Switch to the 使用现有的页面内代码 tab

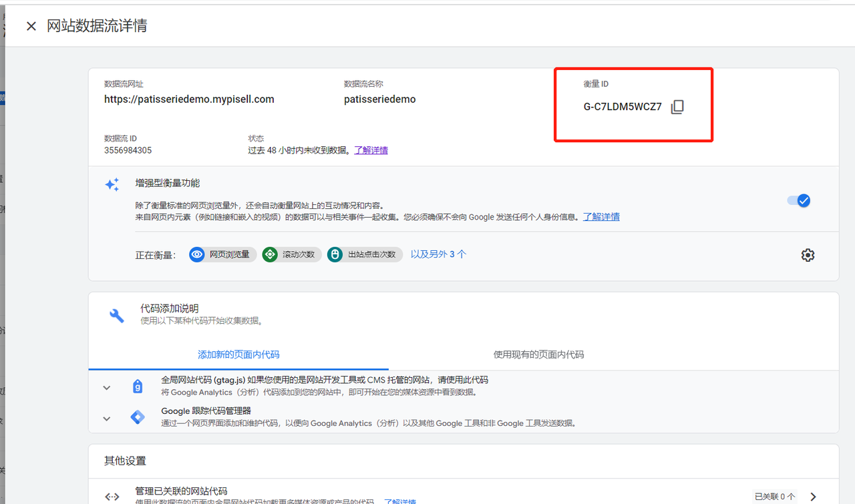tap(538, 354)
